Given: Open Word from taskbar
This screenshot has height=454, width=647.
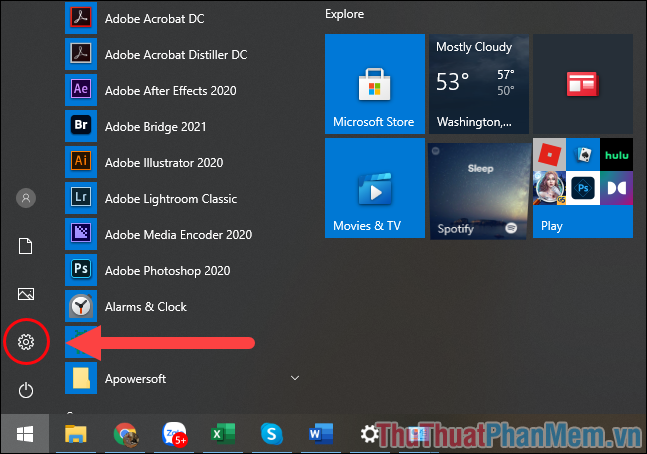Looking at the screenshot, I should point(321,434).
